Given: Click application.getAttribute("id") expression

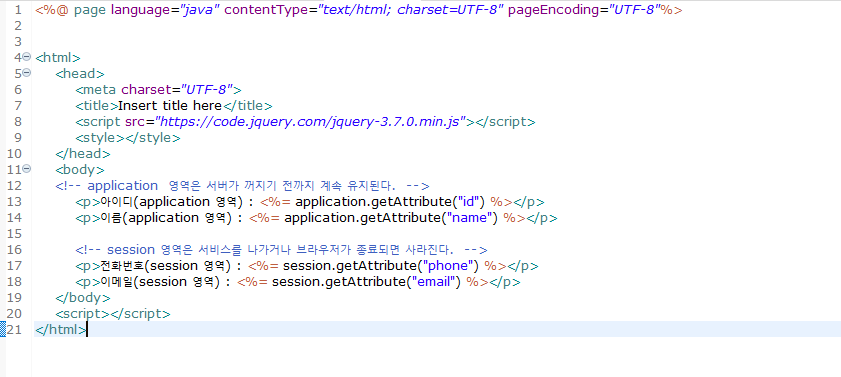Looking at the screenshot, I should (390, 202).
